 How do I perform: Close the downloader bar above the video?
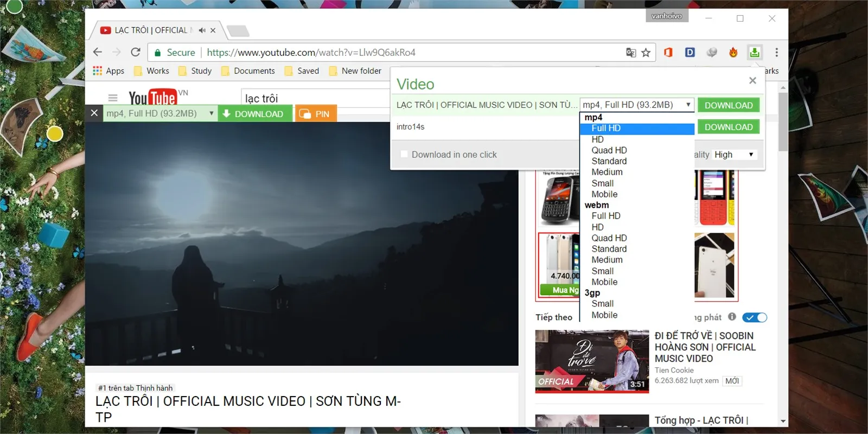94,113
